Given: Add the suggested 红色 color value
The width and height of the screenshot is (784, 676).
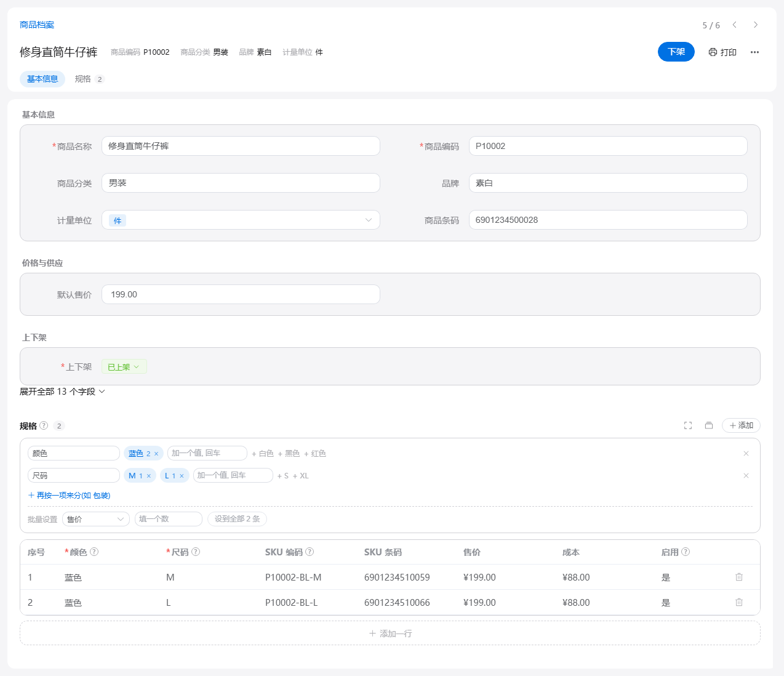Looking at the screenshot, I should pos(315,454).
